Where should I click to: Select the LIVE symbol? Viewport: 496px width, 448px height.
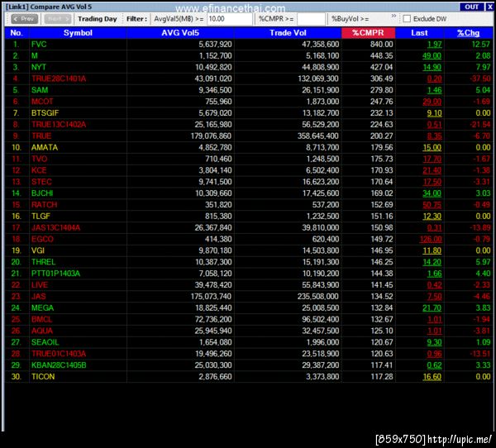(x=40, y=284)
